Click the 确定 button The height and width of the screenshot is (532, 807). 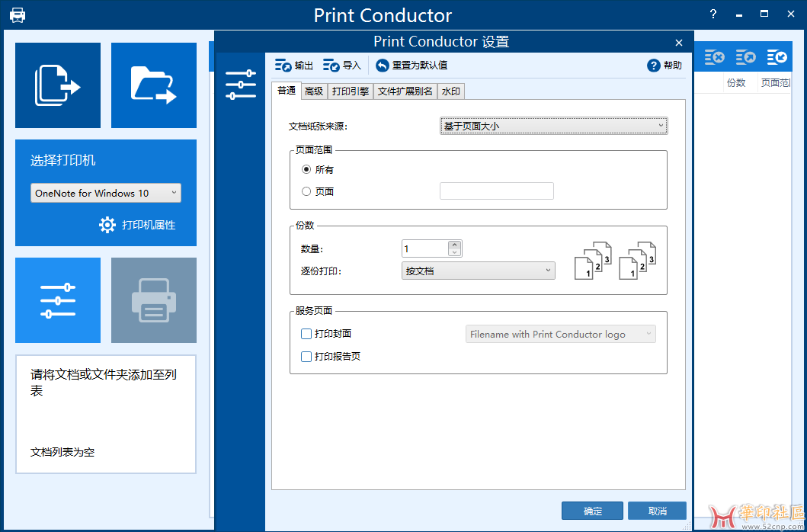592,511
